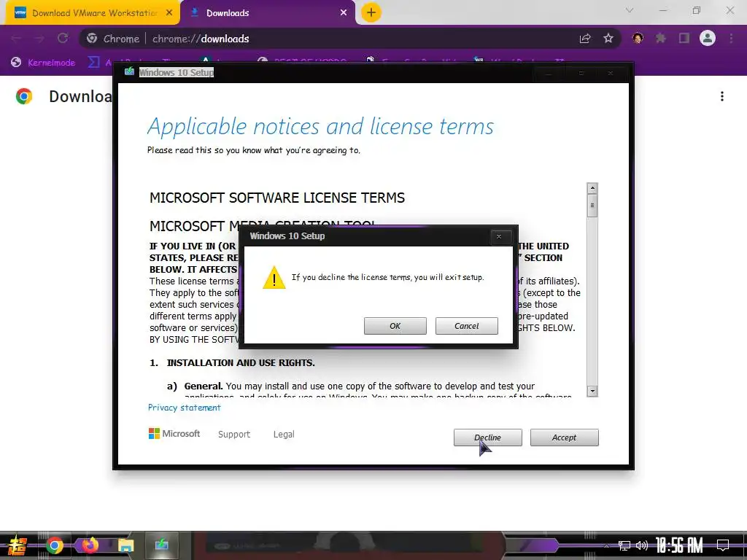Click the Chrome site info chip
747x560 pixels.
point(115,39)
